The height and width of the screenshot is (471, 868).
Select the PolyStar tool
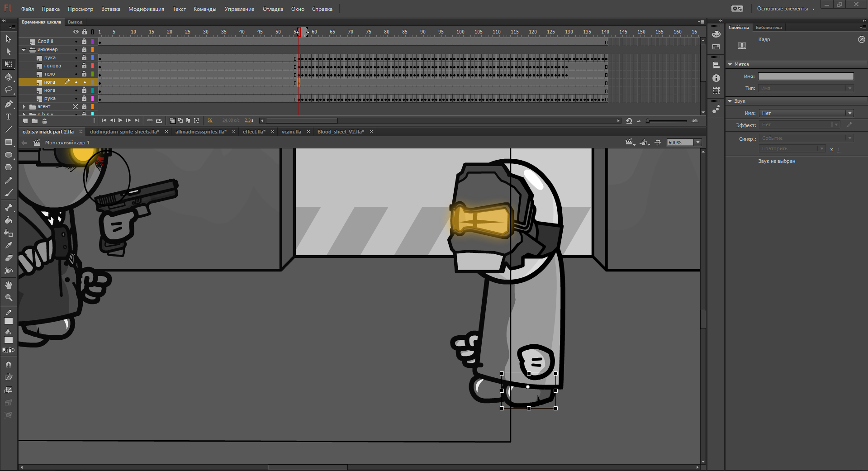[9, 167]
